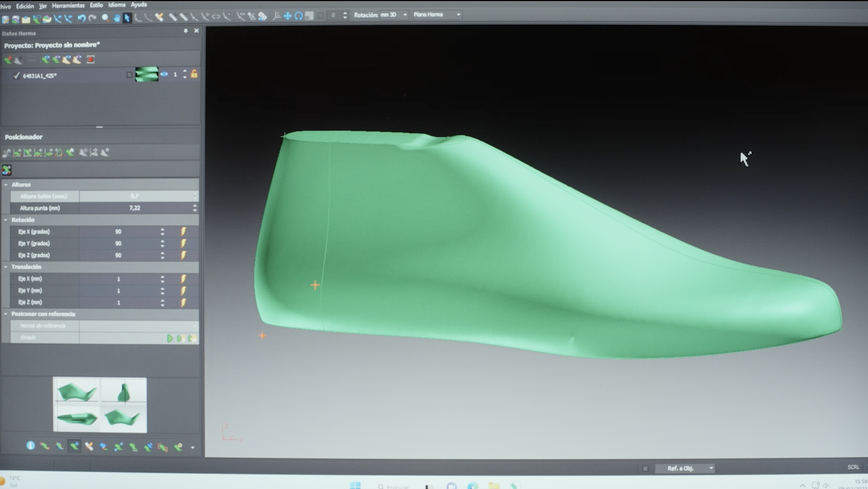
Task: Select the magnifier zoom tool
Action: click(x=106, y=18)
